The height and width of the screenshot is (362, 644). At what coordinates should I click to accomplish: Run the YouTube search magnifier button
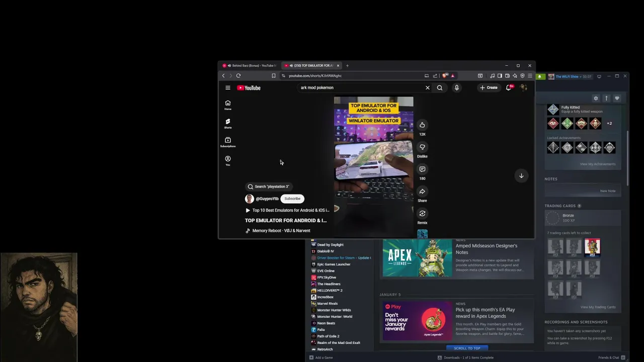coord(440,87)
